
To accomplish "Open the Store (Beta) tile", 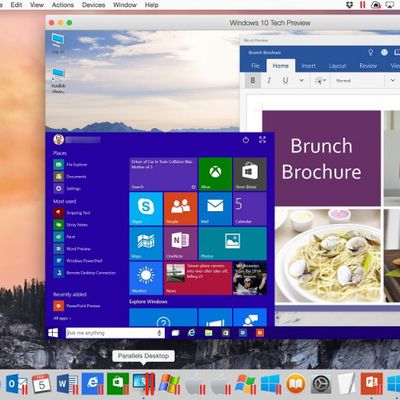I will coord(250,174).
